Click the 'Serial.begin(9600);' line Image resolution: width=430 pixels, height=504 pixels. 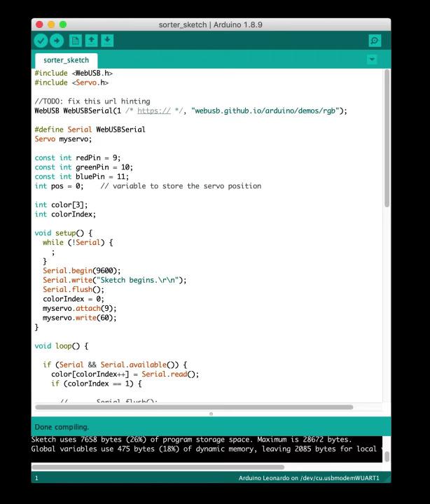click(82, 271)
